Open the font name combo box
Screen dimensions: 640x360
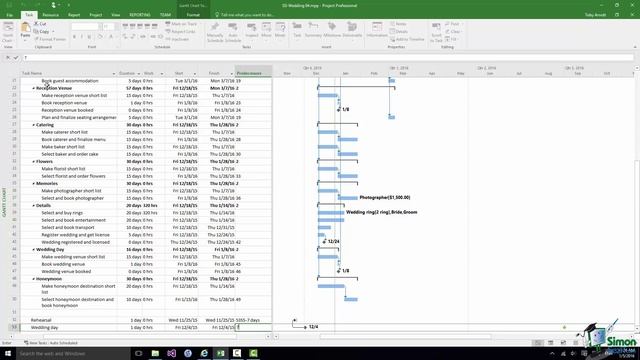click(x=87, y=27)
